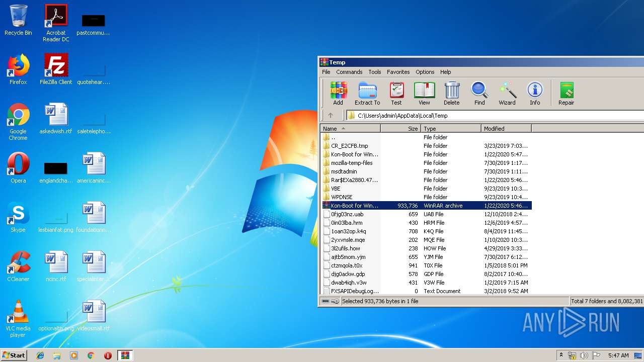Click the Google Chrome desktop icon
Viewport: 644px width, 362px height.
point(18,122)
